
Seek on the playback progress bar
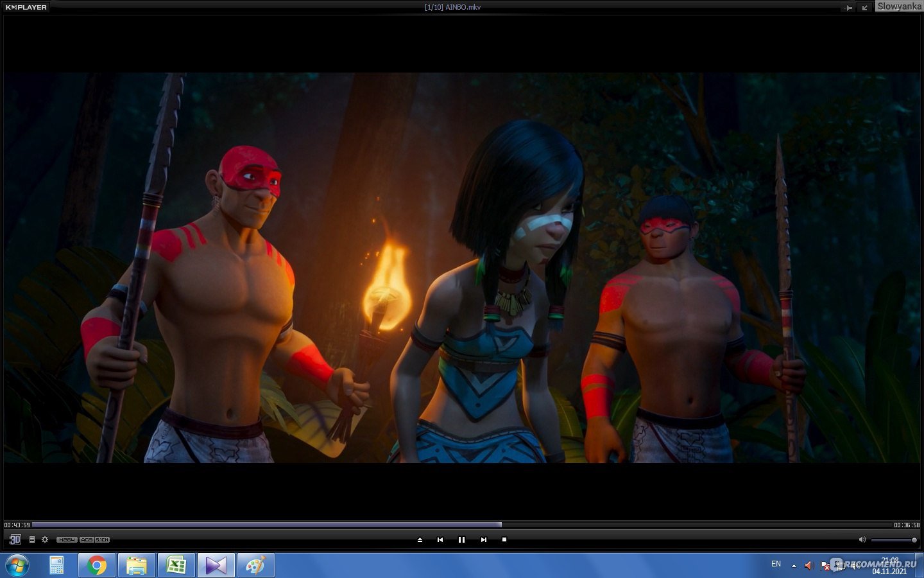tap(461, 525)
